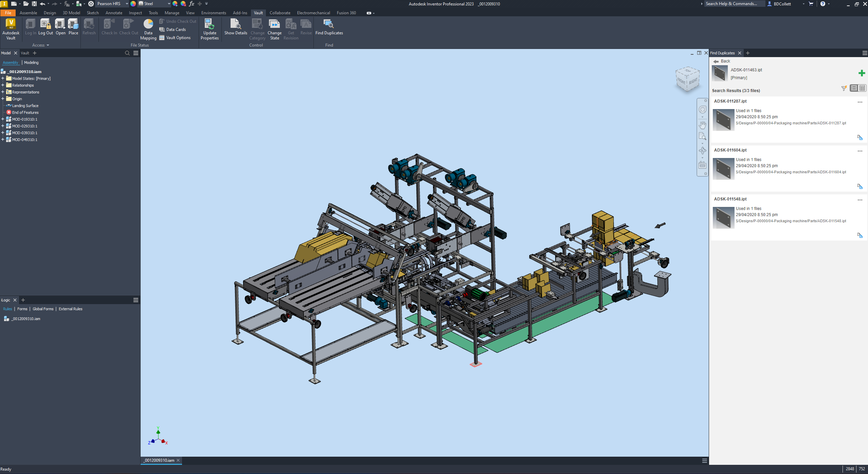This screenshot has height=474, width=868.
Task: Click the Change State icon
Action: coord(274,29)
